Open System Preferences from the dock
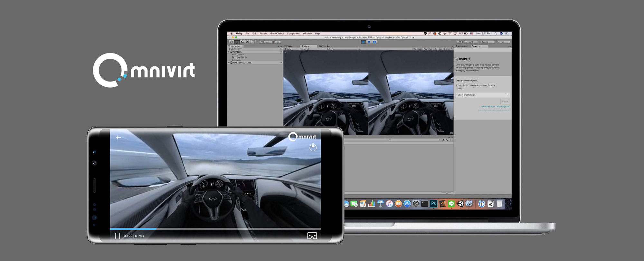The image size is (644, 261). click(416, 204)
